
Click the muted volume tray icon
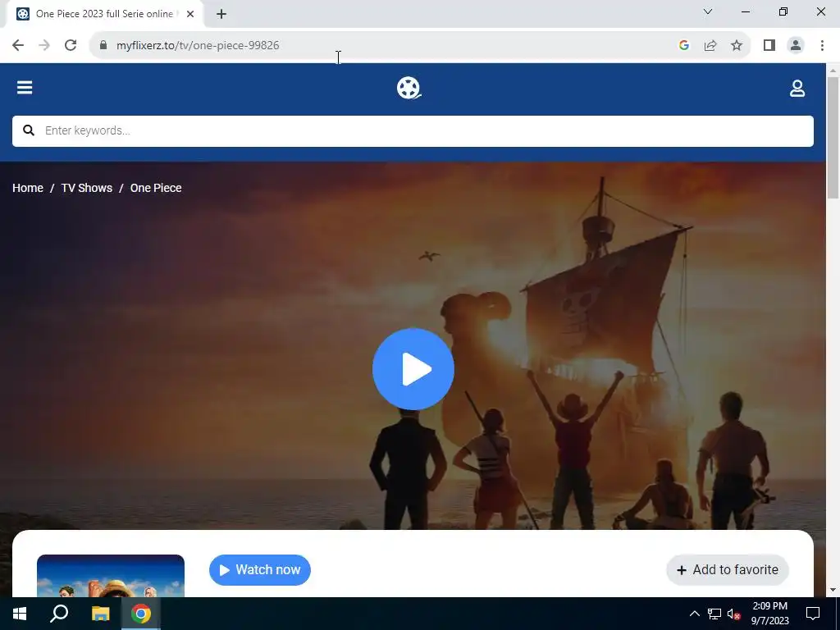click(734, 614)
